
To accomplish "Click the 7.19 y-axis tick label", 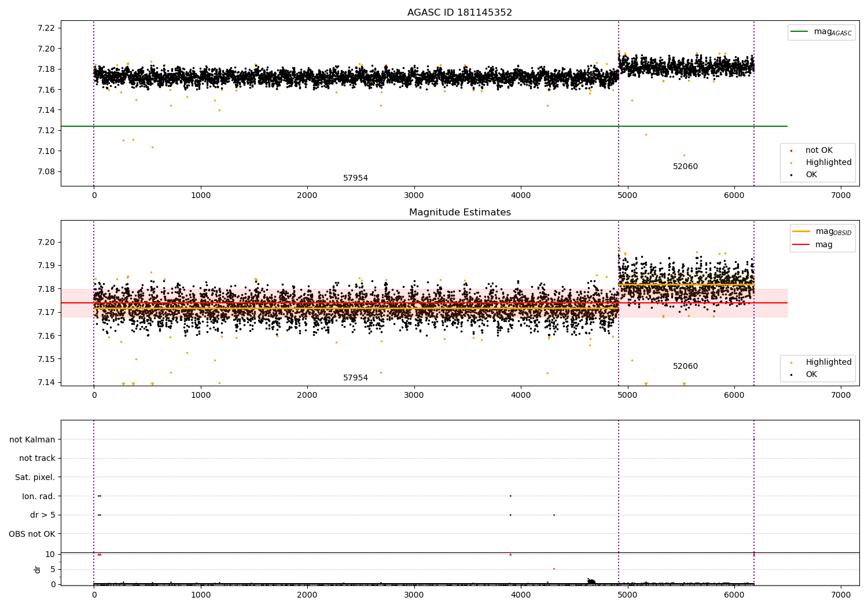I will pyautogui.click(x=46, y=265).
